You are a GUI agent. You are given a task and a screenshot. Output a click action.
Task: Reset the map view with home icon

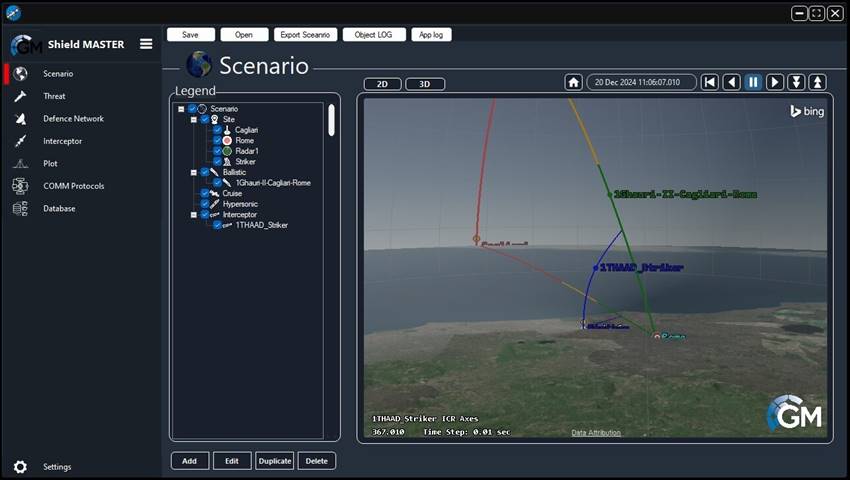click(573, 82)
